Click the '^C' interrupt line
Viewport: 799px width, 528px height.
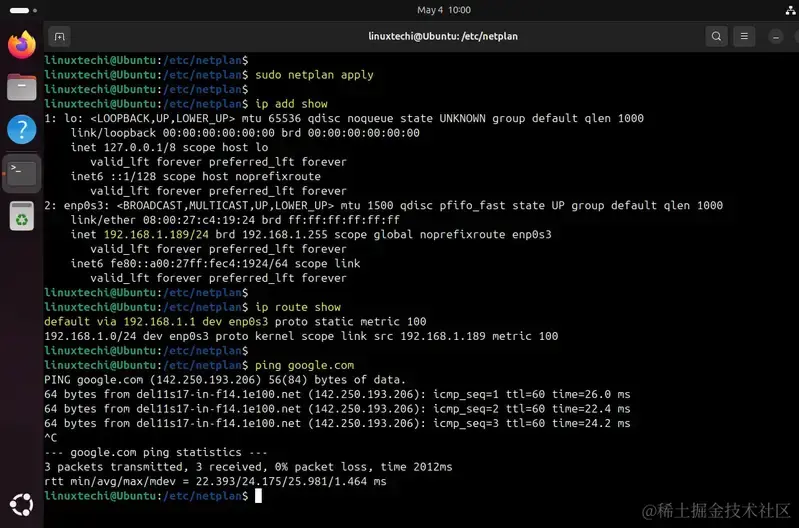[x=50, y=438]
